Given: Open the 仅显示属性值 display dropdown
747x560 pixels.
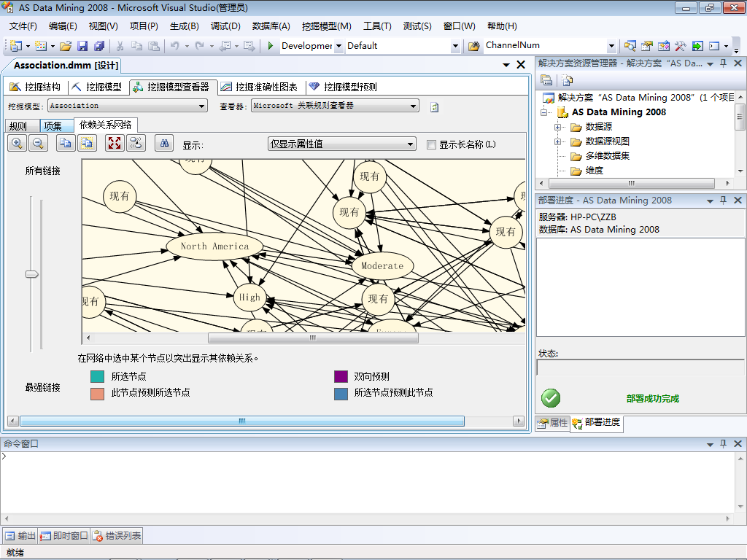Looking at the screenshot, I should (410, 144).
